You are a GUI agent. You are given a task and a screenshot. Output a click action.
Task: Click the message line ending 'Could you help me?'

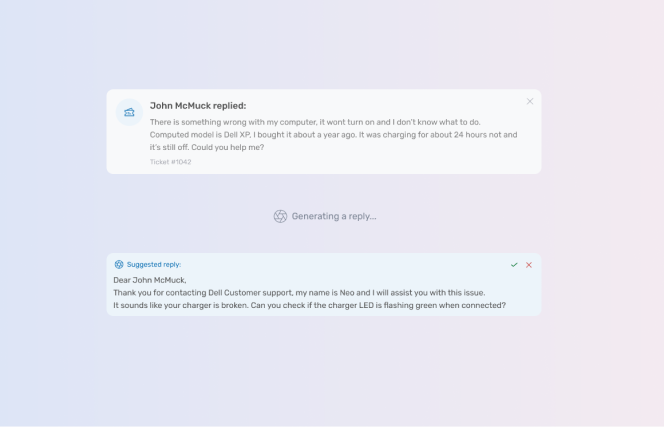pyautogui.click(x=207, y=147)
